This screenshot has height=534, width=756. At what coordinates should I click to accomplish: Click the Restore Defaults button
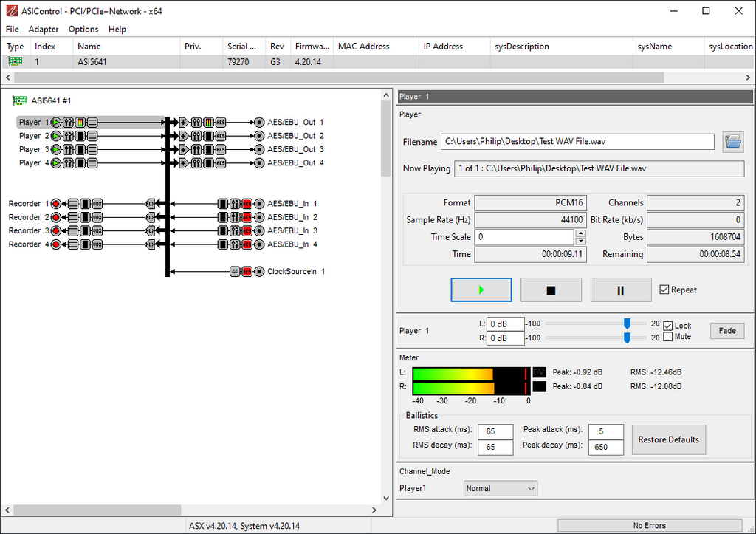(668, 439)
